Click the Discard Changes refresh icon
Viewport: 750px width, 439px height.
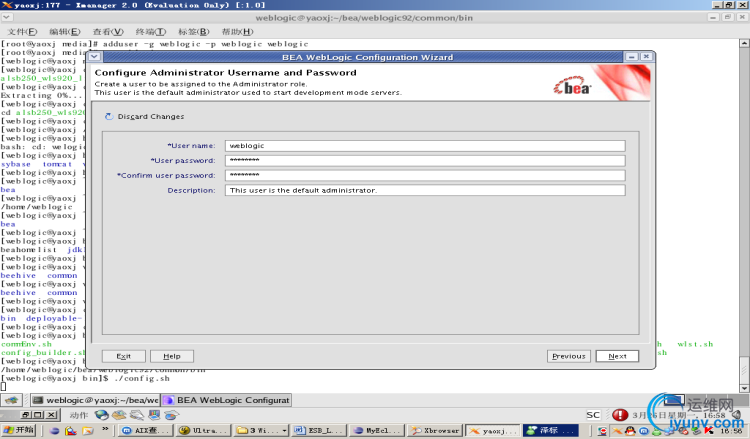pos(109,116)
